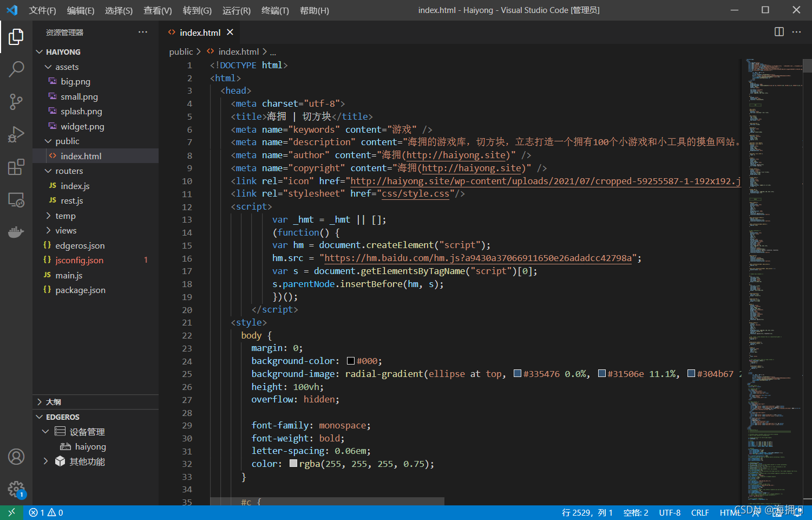Open the #335476 gradient color swatch
This screenshot has width=812, height=520.
click(518, 373)
